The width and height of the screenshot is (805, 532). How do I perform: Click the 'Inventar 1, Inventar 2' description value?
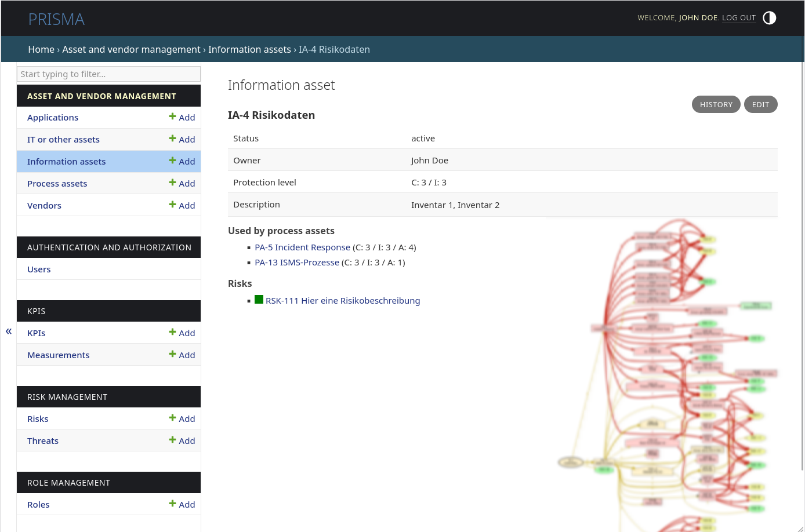(x=455, y=205)
